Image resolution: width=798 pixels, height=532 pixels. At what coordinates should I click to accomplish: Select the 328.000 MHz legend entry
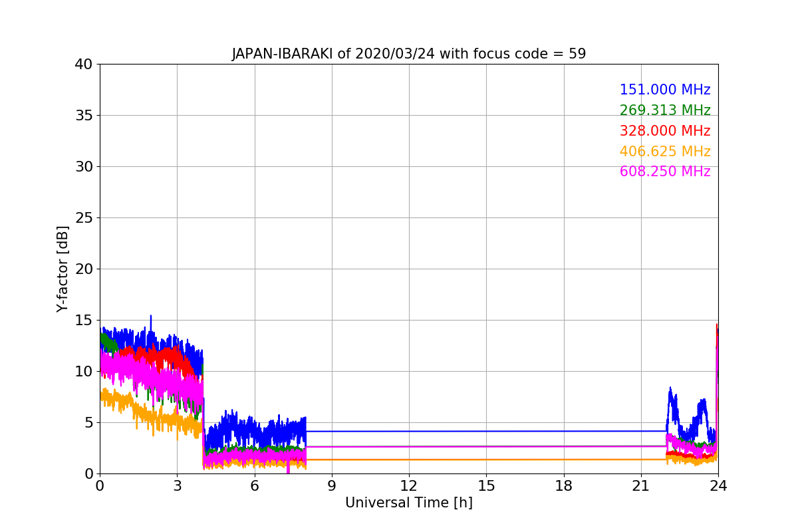(x=665, y=131)
